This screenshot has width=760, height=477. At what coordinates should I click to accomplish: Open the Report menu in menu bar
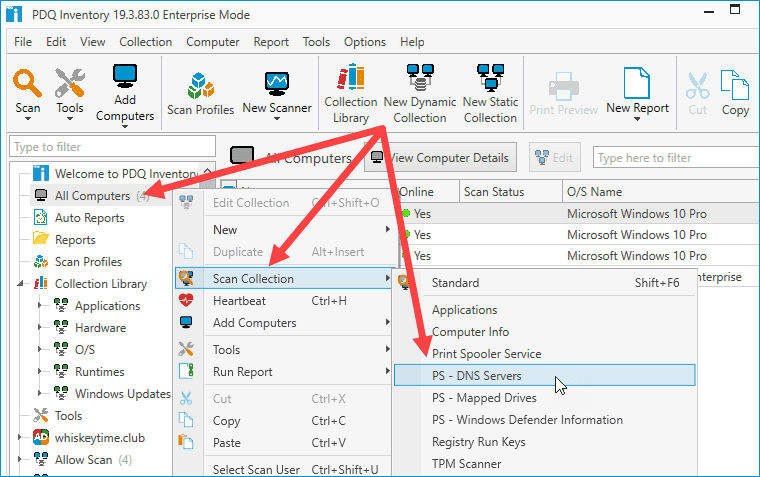pos(271,42)
